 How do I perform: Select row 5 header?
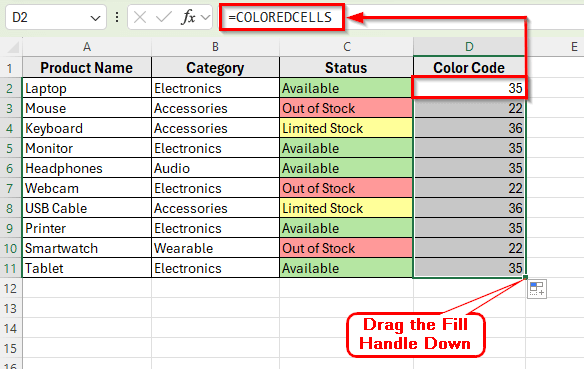[10, 149]
